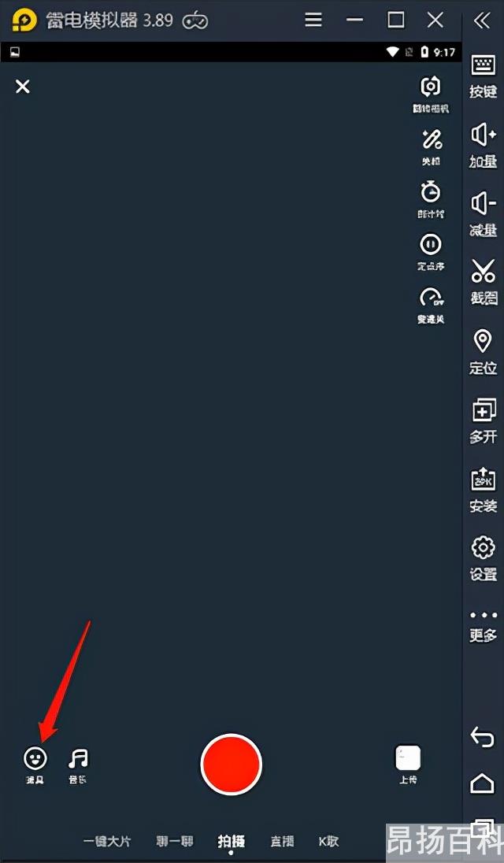Start recording with the red button
Image resolution: width=504 pixels, height=863 pixels.
(x=231, y=764)
